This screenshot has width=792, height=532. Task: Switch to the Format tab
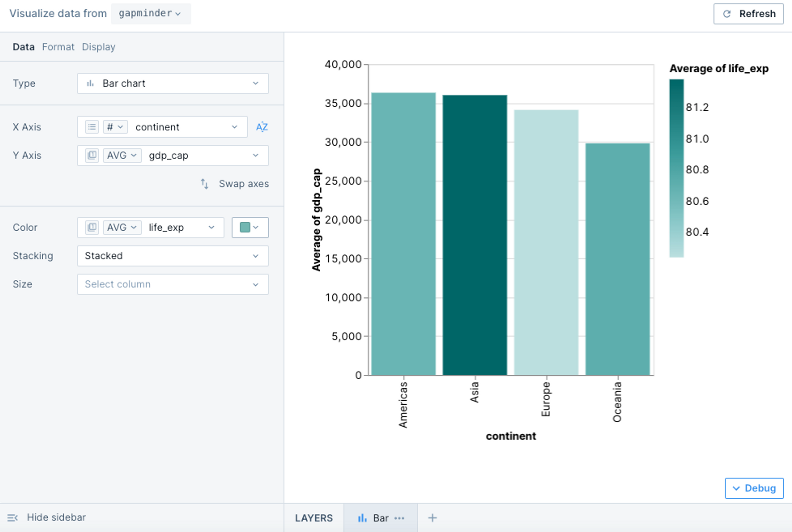coord(58,47)
